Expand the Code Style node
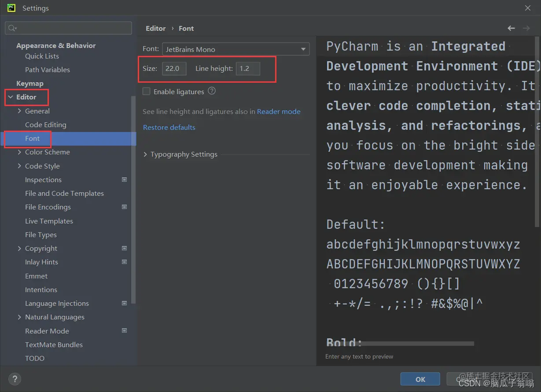 [19, 166]
